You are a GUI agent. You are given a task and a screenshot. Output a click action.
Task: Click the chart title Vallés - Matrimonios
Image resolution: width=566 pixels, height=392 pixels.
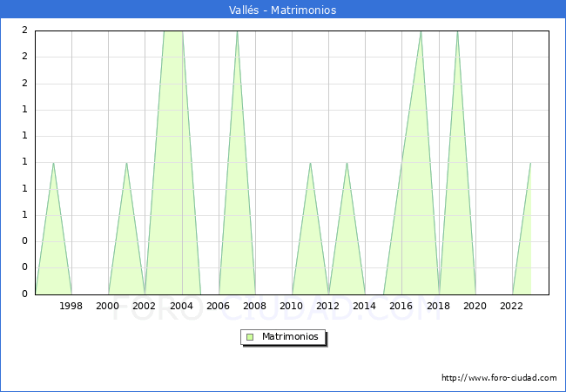(x=283, y=10)
